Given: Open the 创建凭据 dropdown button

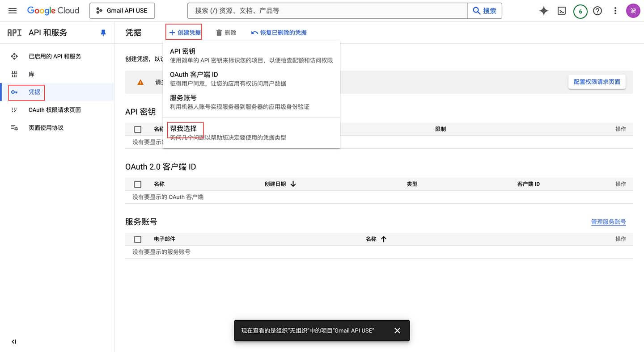Looking at the screenshot, I should click(184, 33).
